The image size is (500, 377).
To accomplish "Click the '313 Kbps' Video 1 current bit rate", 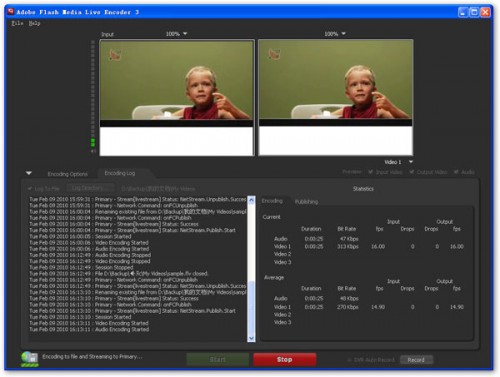I will (x=348, y=247).
